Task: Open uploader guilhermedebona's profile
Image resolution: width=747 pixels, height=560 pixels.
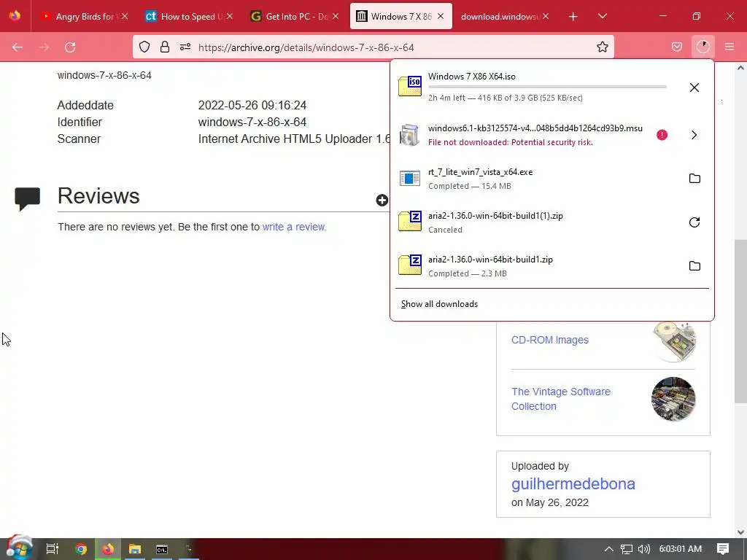Action: (x=573, y=484)
